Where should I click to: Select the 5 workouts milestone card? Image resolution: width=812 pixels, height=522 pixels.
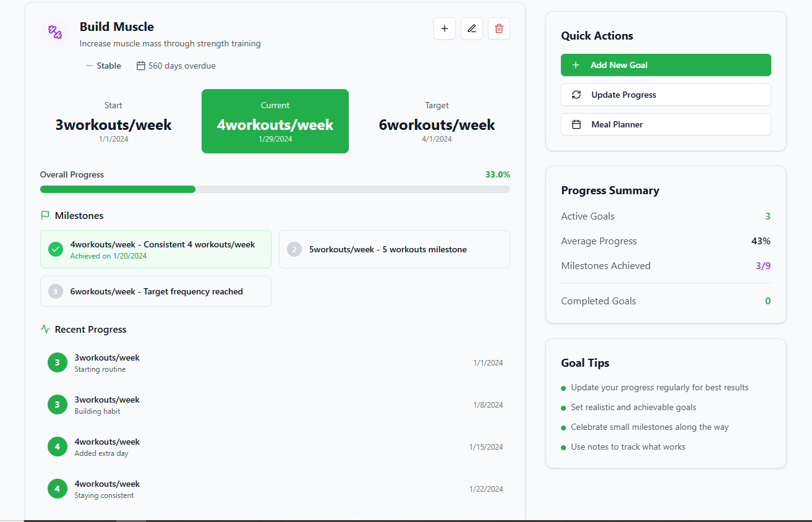(394, 249)
